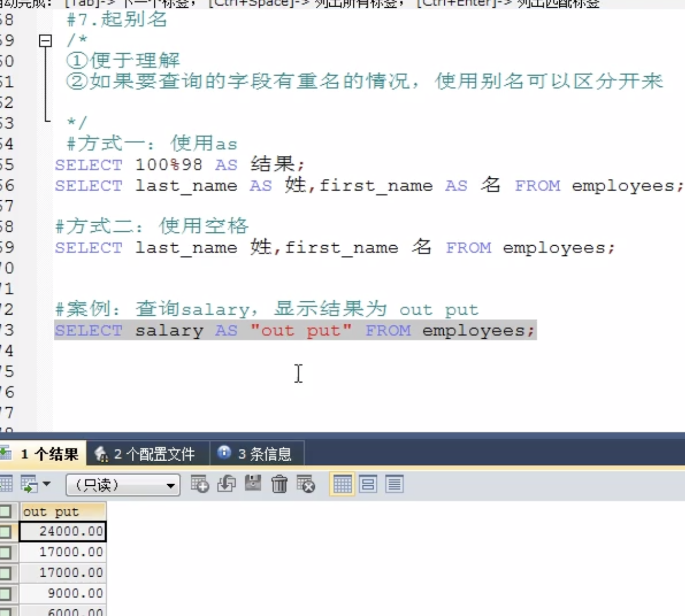
Task: Click the insert new row icon
Action: pos(199,484)
